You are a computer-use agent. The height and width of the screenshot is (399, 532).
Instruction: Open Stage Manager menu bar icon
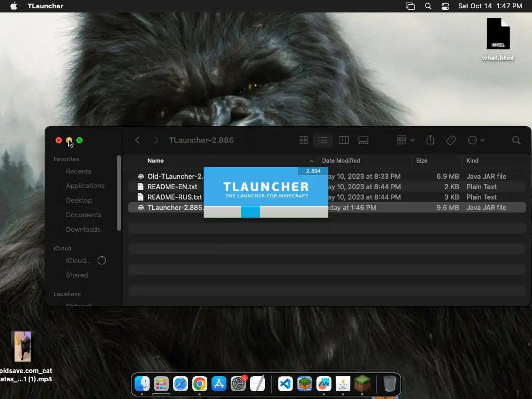click(410, 6)
